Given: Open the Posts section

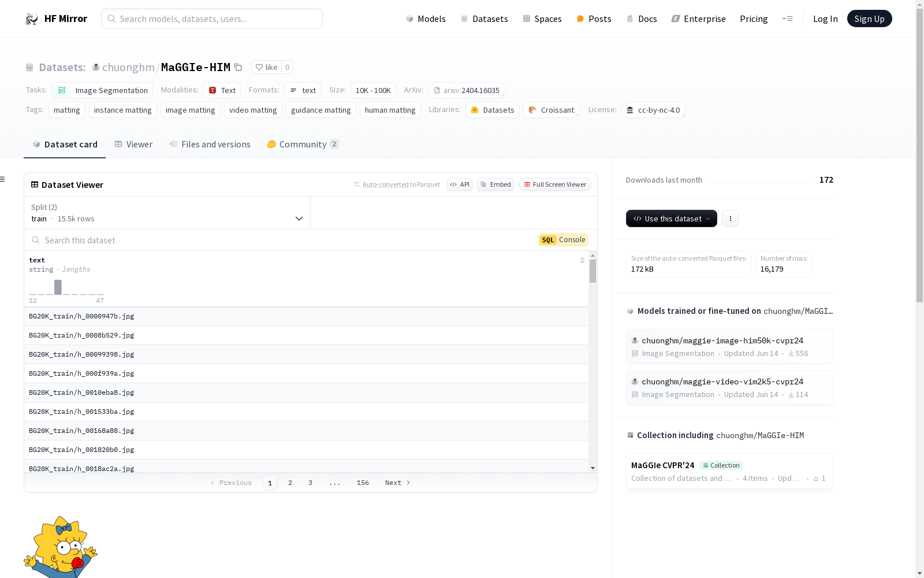Looking at the screenshot, I should (594, 18).
